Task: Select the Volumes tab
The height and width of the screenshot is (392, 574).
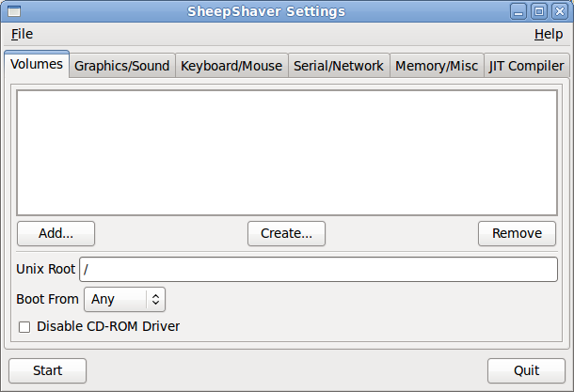Action: (37, 64)
